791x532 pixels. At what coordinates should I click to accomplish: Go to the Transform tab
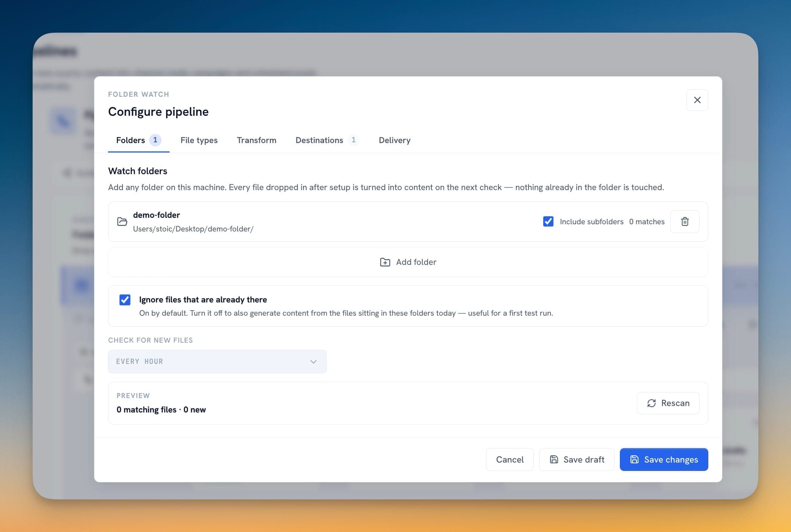pos(256,140)
